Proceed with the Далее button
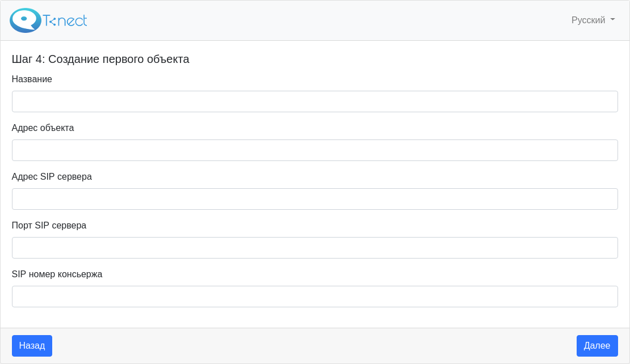The image size is (630, 364). point(597,345)
